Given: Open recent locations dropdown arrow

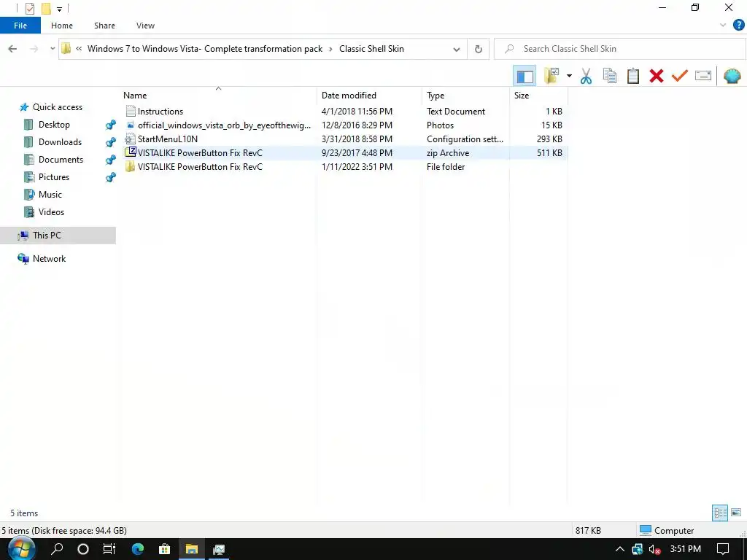Looking at the screenshot, I should [53, 49].
